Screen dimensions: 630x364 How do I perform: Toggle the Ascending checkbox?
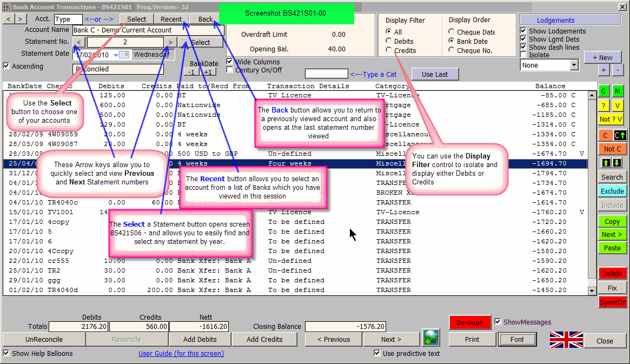click(6, 66)
